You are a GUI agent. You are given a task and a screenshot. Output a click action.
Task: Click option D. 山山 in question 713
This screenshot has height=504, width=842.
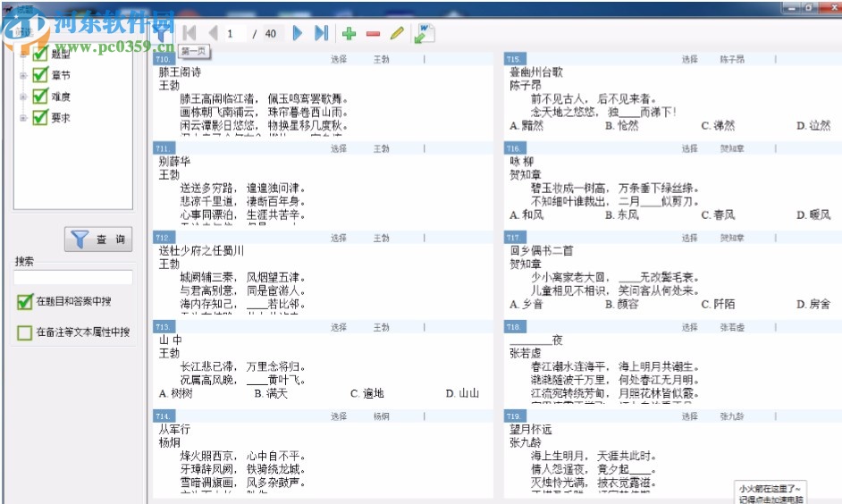[462, 393]
